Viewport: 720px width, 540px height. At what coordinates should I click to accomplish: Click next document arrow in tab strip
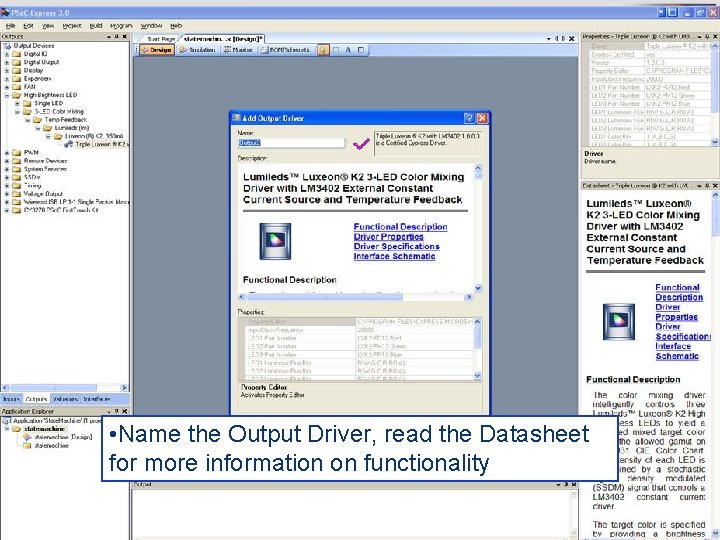click(x=563, y=39)
